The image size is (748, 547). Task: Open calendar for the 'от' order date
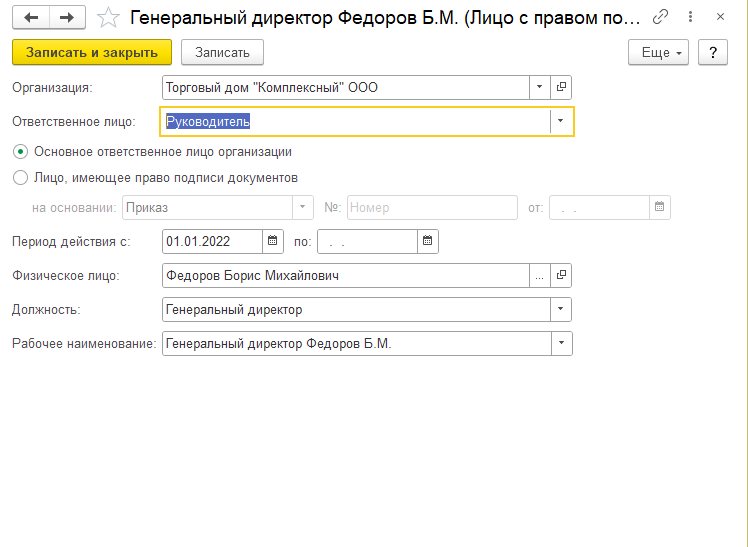click(x=660, y=207)
